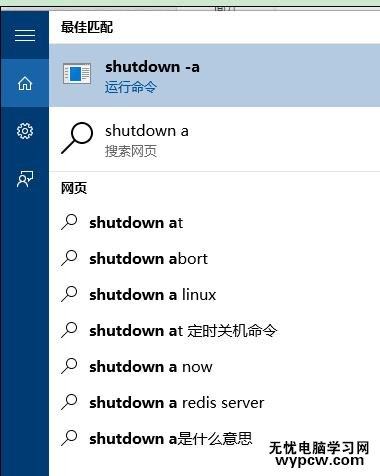Click the 最佳匹配 section header
This screenshot has width=380, height=476.
click(x=87, y=27)
